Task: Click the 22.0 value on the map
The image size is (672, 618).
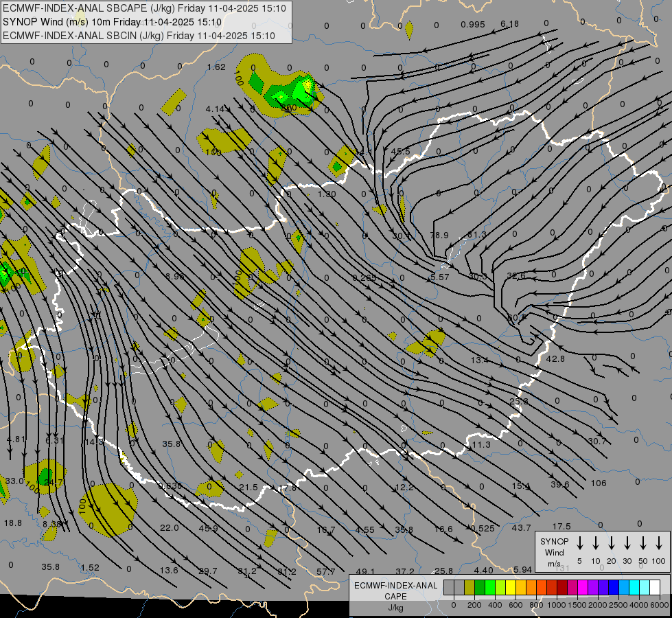Action: pyautogui.click(x=170, y=528)
